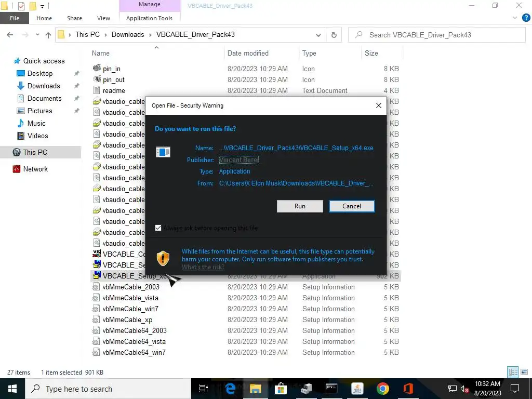Switch to the View ribbon tab
The height and width of the screenshot is (399, 532).
pos(103,18)
